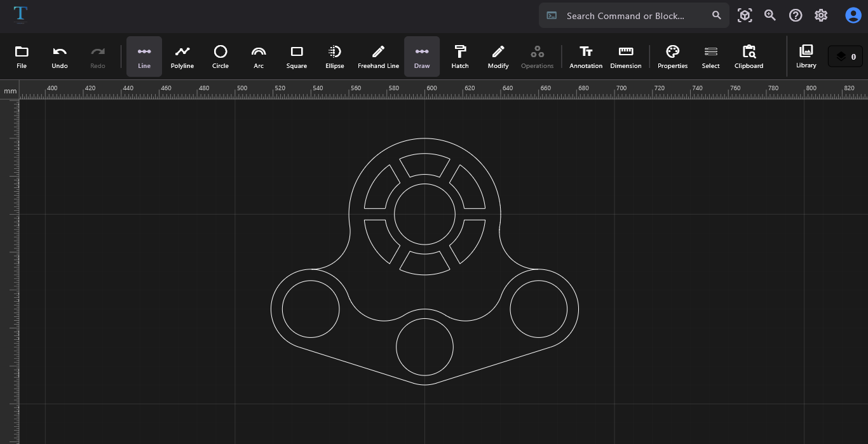This screenshot has width=868, height=444.
Task: Choose the Square tool
Action: pyautogui.click(x=296, y=56)
